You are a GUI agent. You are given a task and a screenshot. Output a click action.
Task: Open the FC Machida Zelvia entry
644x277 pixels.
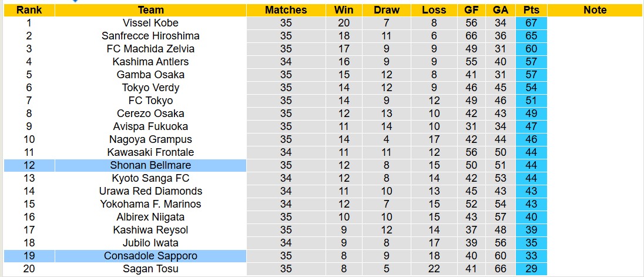point(150,49)
